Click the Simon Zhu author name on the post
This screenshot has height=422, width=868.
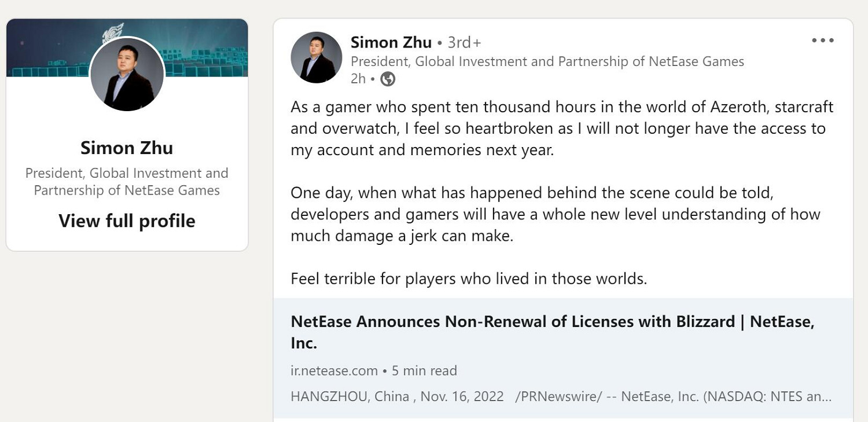pos(391,42)
